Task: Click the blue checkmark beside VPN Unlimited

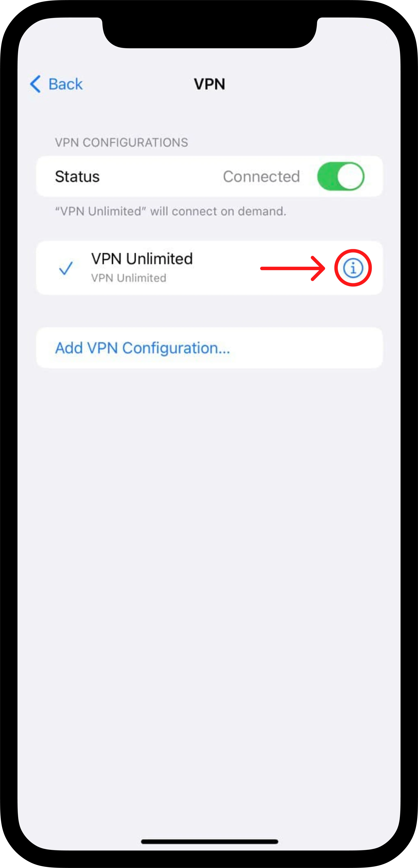Action: (x=66, y=268)
